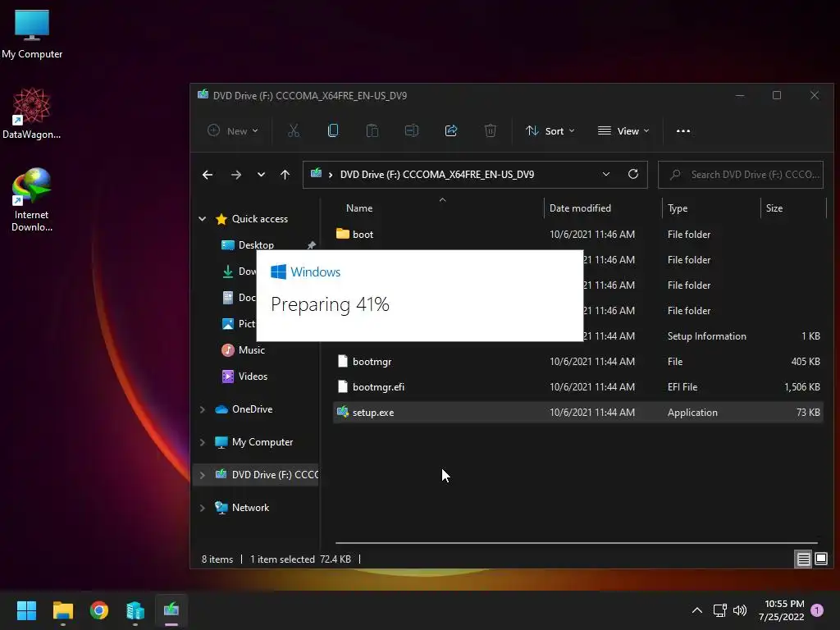Viewport: 840px width, 630px height.
Task: Click the Delete trash icon
Action: point(491,130)
